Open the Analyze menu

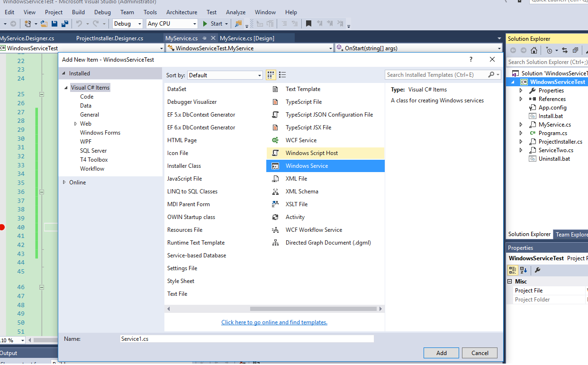(235, 12)
